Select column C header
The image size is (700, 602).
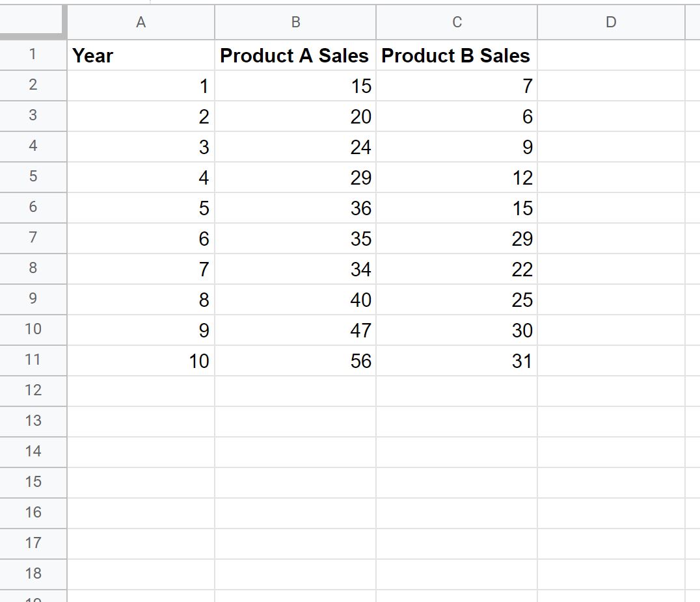coord(456,21)
